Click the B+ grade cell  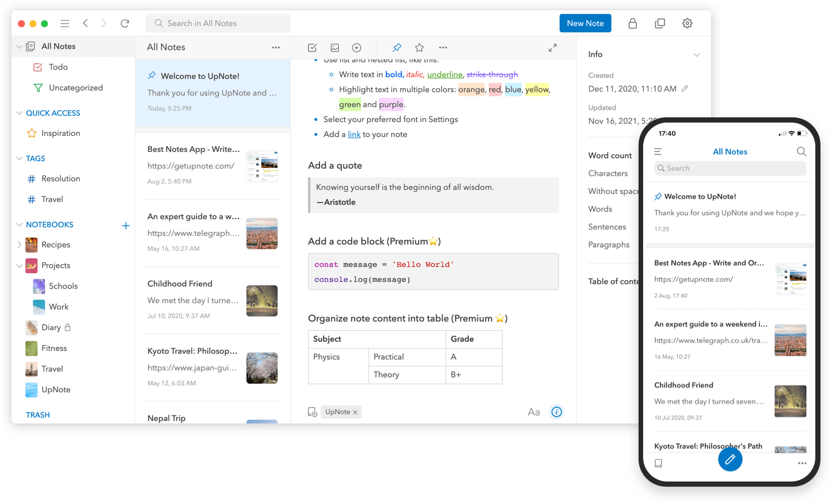point(474,375)
